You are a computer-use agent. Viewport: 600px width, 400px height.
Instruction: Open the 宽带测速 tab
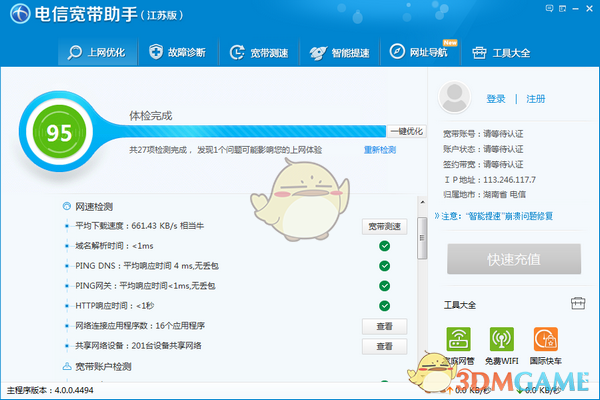(x=259, y=52)
